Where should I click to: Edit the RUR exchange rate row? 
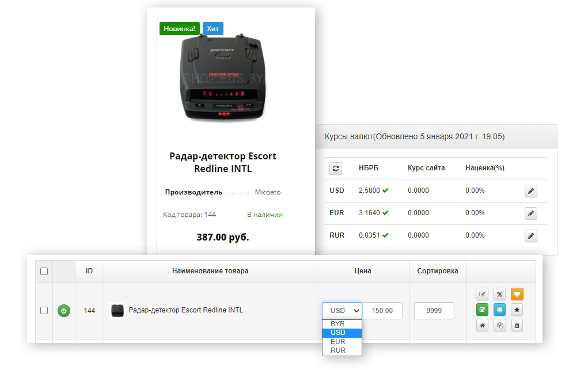coord(530,236)
